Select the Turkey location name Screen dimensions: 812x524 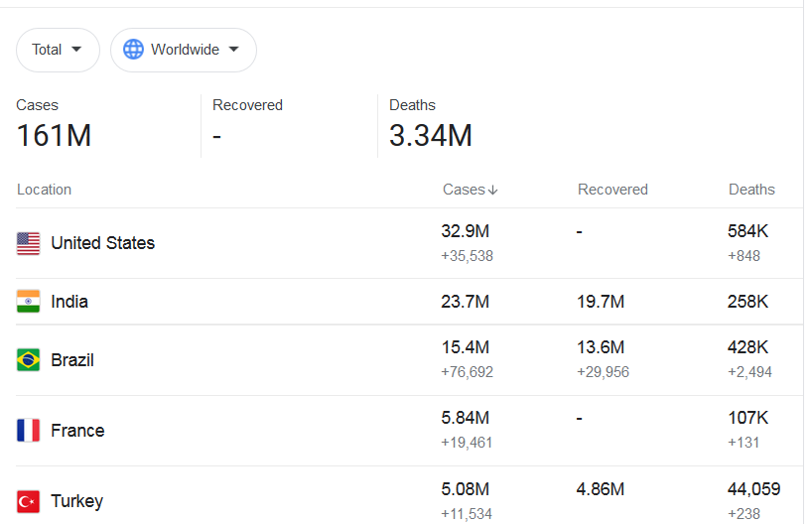click(76, 501)
